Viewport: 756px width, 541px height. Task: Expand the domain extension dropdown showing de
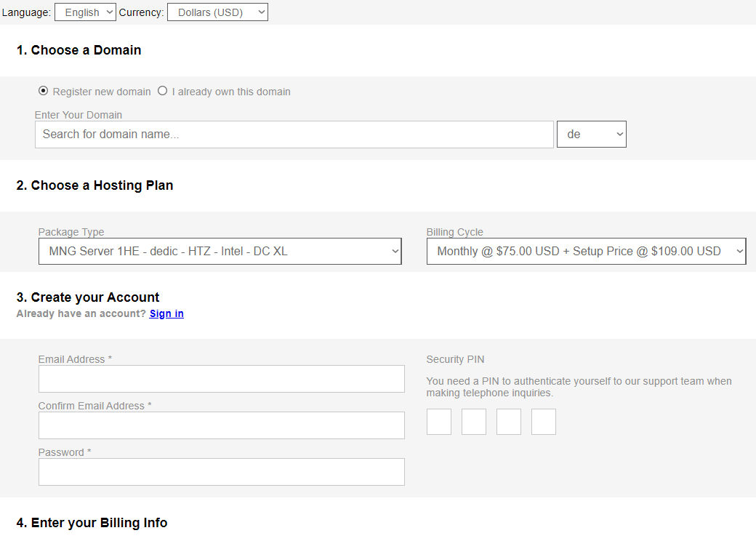(x=591, y=135)
